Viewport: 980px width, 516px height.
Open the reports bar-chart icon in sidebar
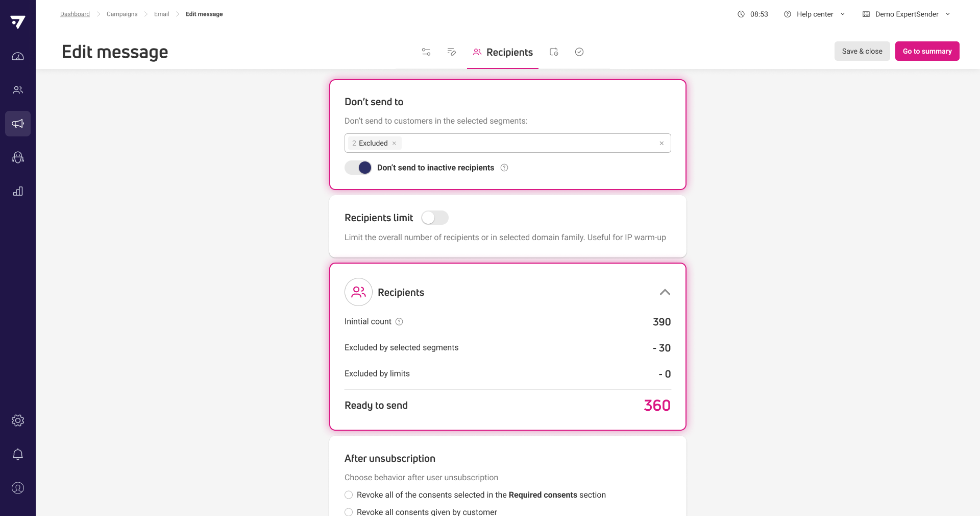18,191
